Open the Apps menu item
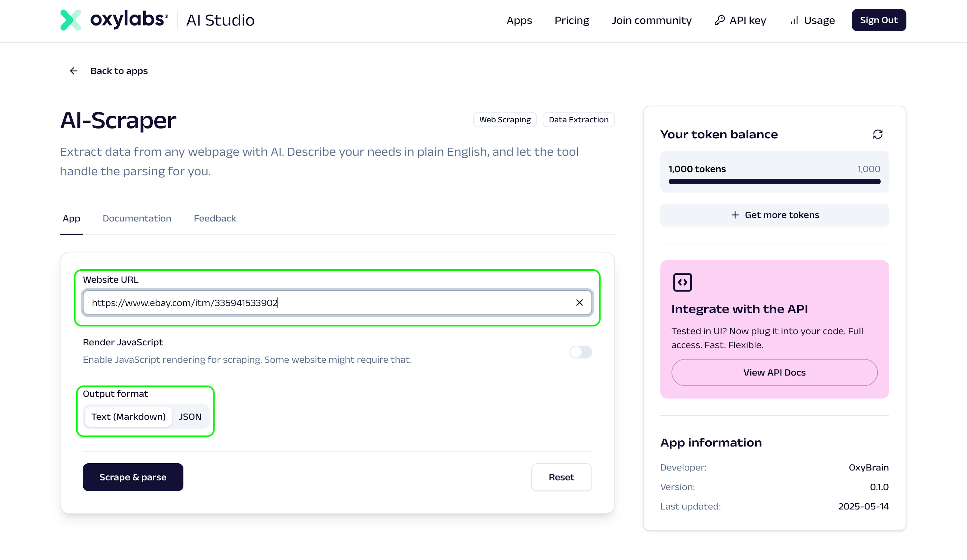Screen dimensions: 967x560 coord(519,20)
